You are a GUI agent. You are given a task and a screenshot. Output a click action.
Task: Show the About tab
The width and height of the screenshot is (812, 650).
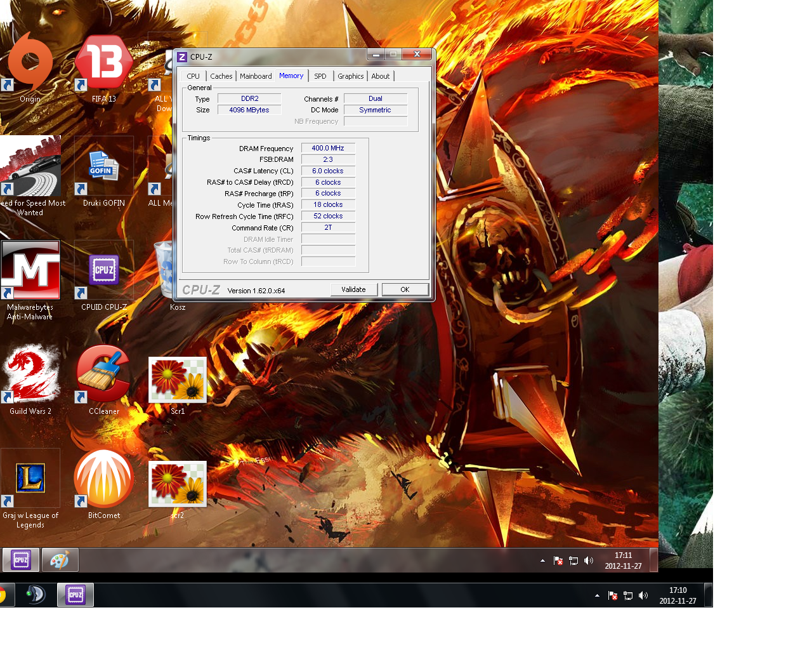[381, 76]
